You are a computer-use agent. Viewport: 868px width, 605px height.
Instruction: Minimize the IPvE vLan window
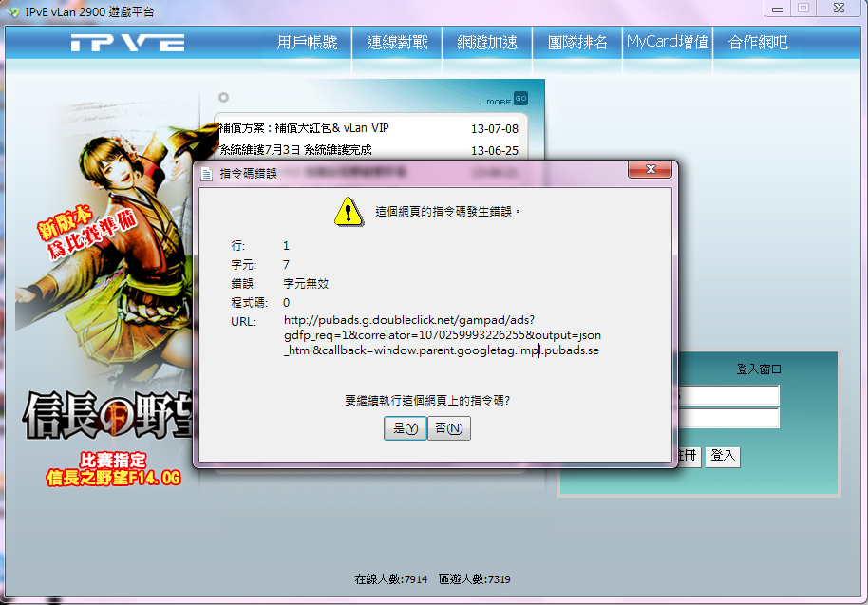[x=778, y=9]
